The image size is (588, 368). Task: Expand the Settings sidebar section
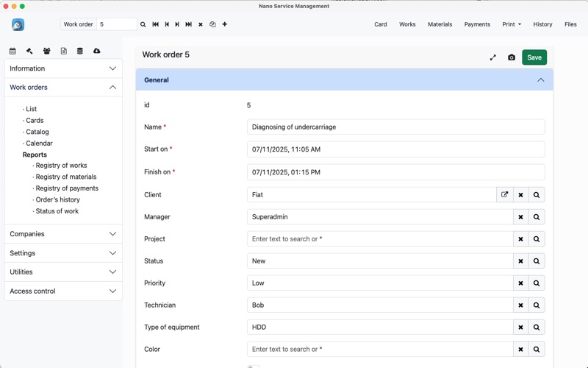63,252
